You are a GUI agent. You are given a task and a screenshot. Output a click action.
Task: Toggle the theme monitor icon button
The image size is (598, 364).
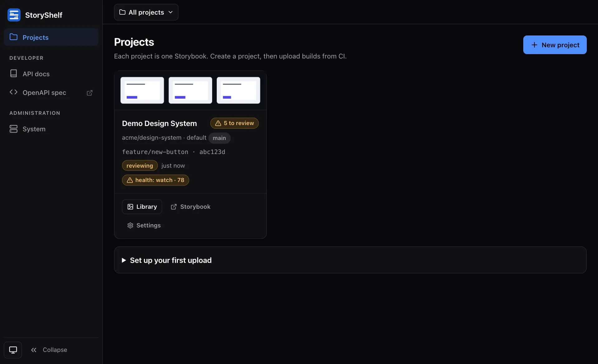coord(13,350)
